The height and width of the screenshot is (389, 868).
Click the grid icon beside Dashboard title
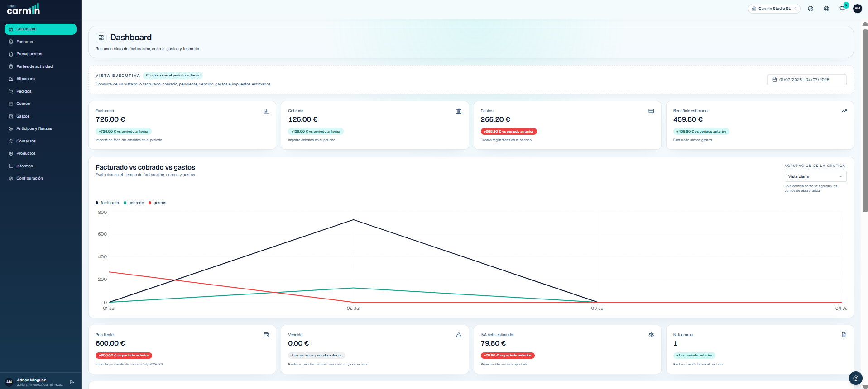click(101, 38)
